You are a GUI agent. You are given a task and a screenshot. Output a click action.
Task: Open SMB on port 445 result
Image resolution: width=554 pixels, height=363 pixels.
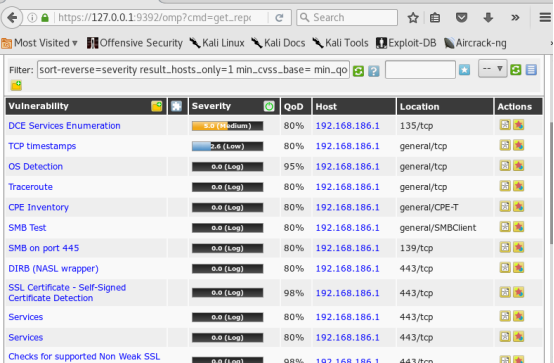(43, 248)
